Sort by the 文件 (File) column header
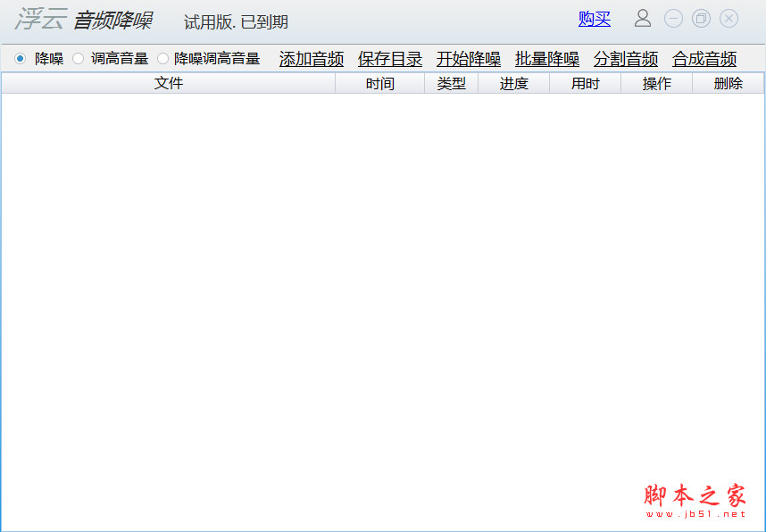Screen dimensions: 766x532 pos(170,82)
